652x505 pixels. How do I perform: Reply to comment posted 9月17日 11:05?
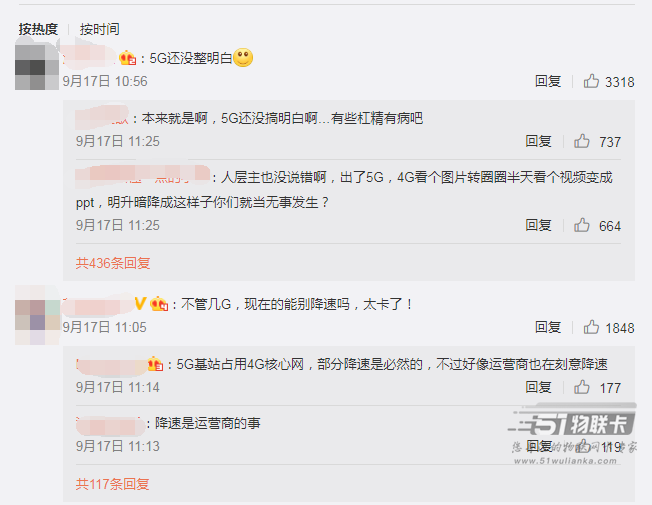(x=548, y=327)
